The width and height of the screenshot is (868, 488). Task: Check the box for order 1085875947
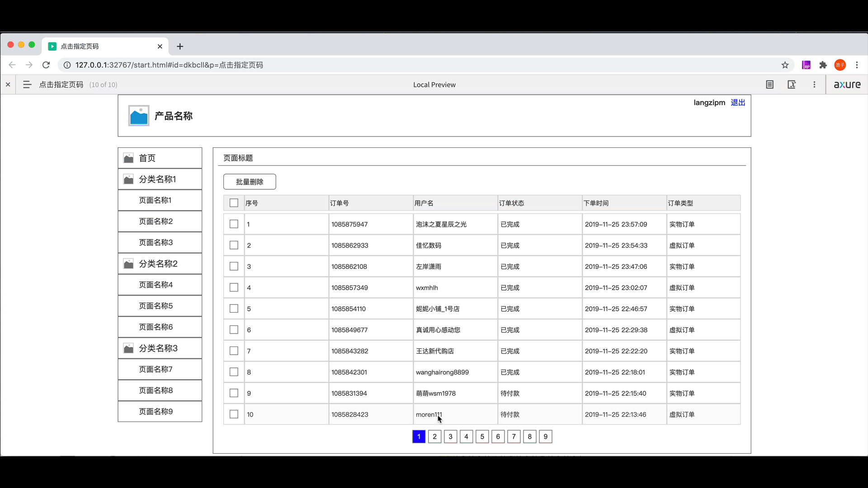[x=234, y=224]
